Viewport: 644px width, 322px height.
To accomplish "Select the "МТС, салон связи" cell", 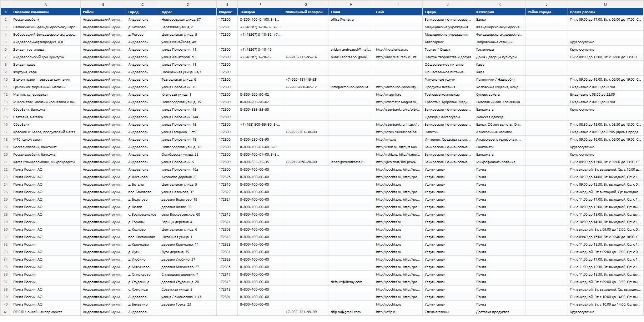I will pos(46,139).
